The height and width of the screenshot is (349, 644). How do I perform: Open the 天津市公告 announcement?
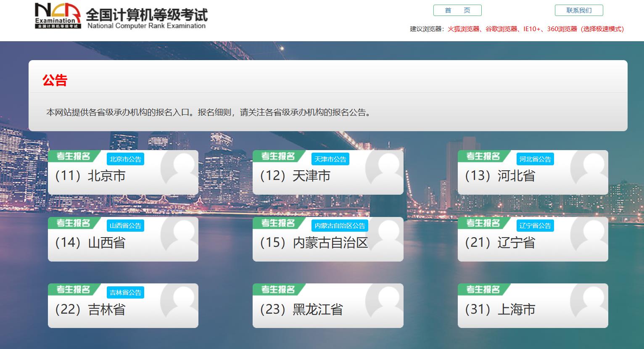coord(330,159)
